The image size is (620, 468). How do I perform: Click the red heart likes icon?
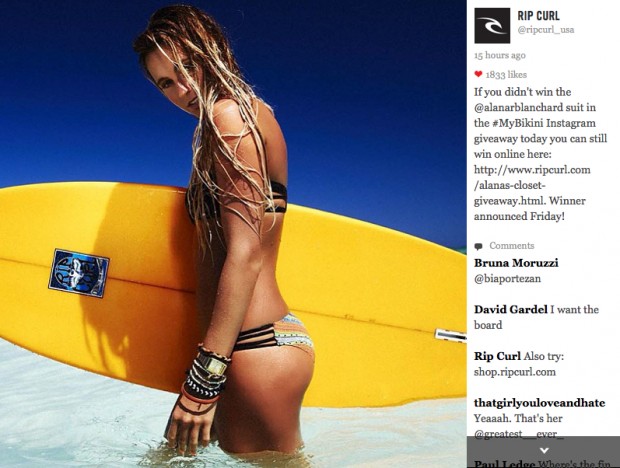coord(478,74)
